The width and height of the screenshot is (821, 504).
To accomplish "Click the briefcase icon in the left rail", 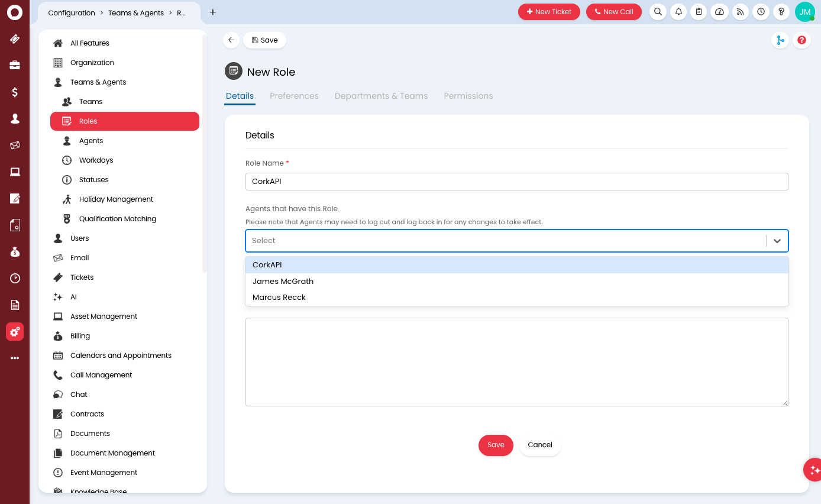I will [x=15, y=65].
